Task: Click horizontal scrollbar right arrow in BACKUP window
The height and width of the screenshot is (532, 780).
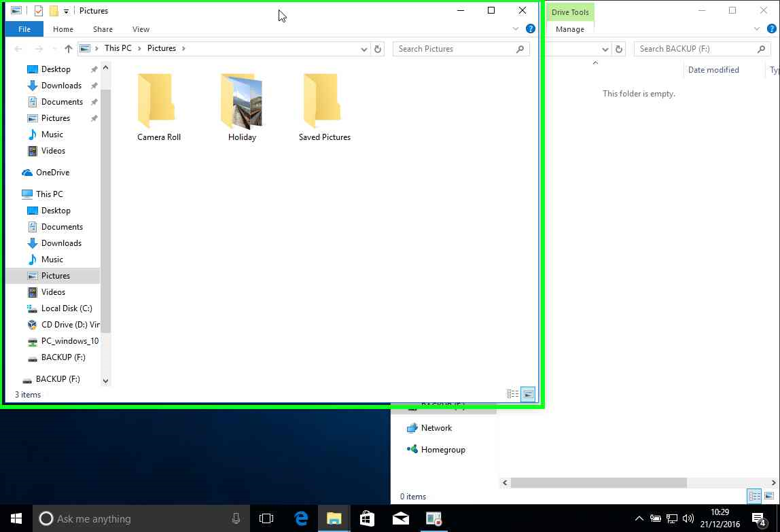Action: pos(773,482)
